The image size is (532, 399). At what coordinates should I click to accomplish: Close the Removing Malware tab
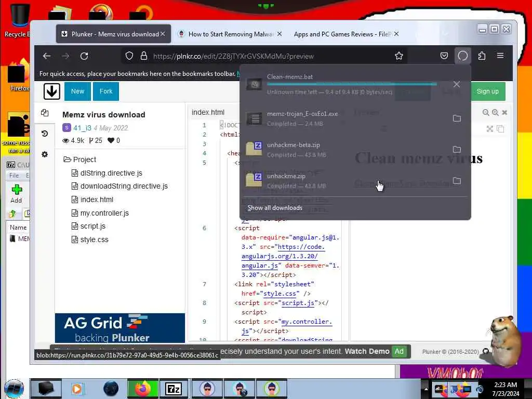[x=279, y=34]
